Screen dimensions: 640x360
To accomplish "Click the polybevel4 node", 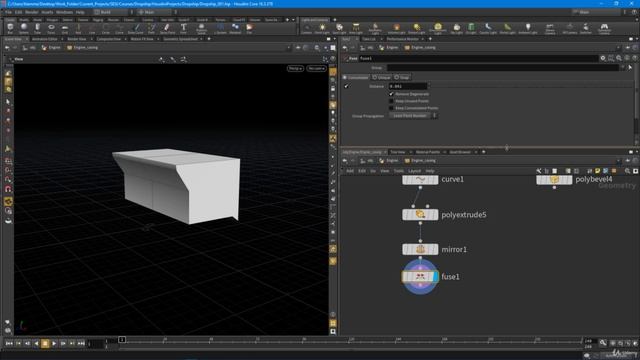I will [554, 180].
